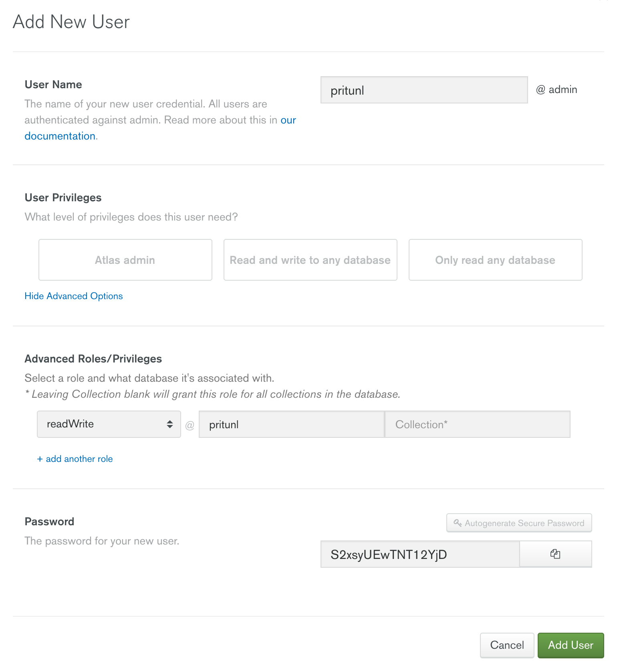
Task: Open the 'our documentation' link
Action: pyautogui.click(x=60, y=136)
